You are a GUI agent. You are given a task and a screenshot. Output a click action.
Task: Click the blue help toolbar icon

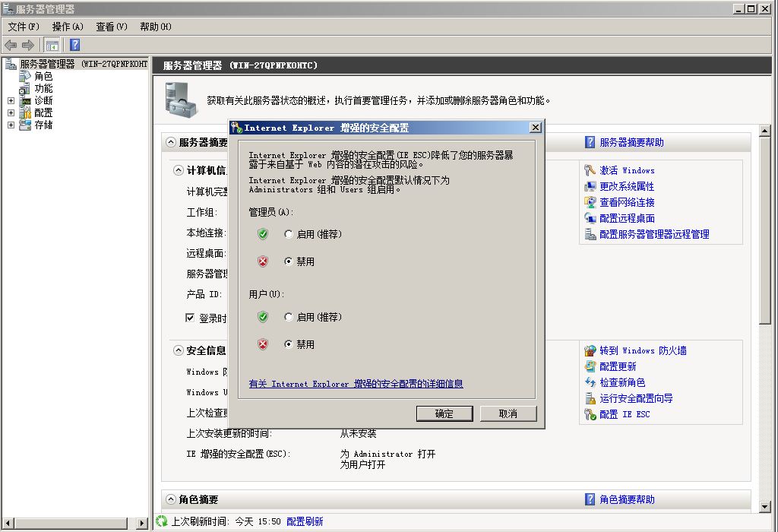click(75, 45)
